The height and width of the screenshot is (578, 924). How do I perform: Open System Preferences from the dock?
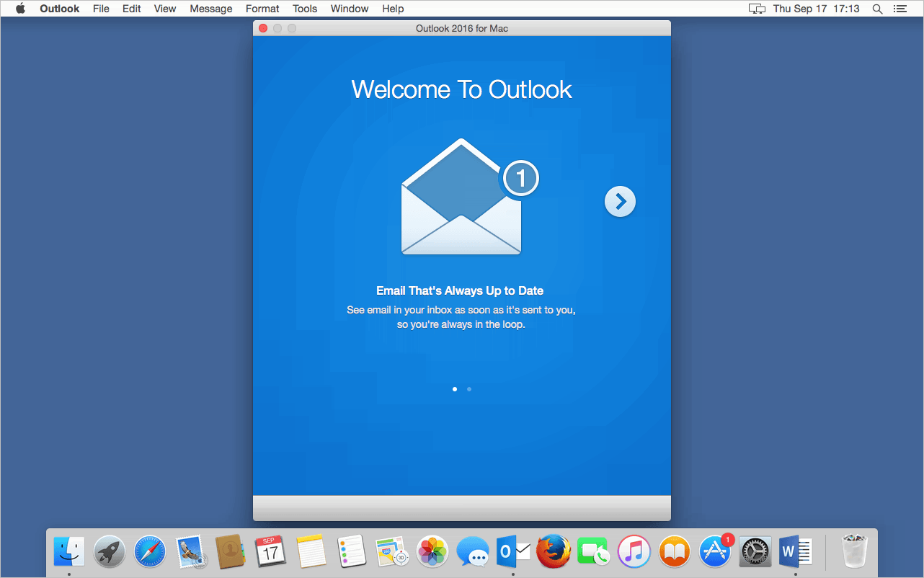pyautogui.click(x=755, y=552)
